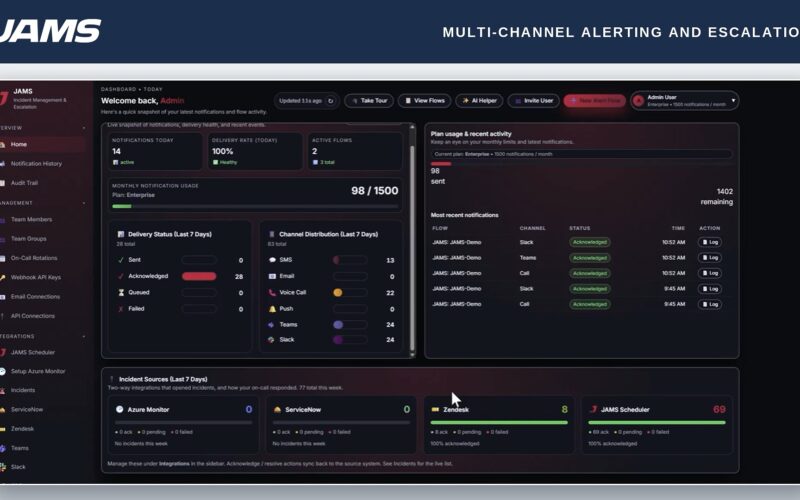The height and width of the screenshot is (500, 800).
Task: Collapse the Overview sidebar section
Action: pos(84,128)
